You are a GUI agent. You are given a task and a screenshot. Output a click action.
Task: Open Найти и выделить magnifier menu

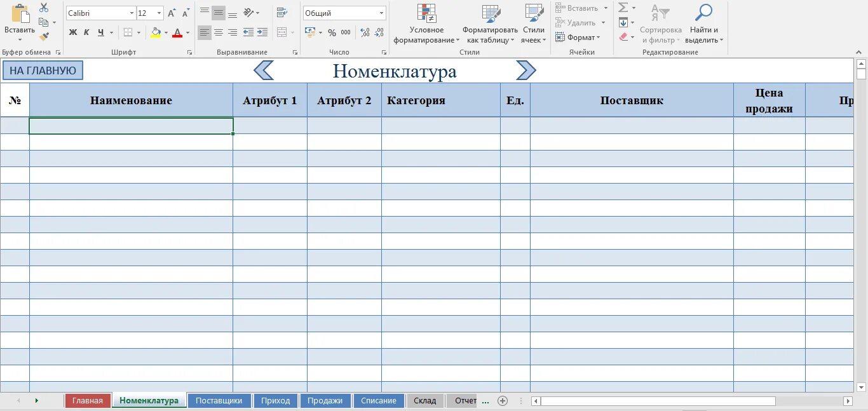[704, 24]
